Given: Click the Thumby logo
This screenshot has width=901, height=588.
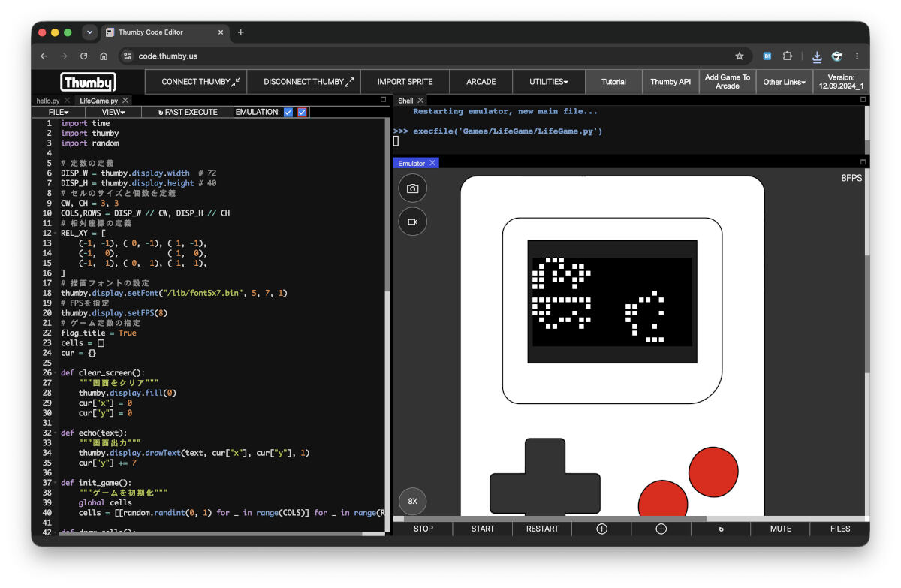Looking at the screenshot, I should coord(89,82).
